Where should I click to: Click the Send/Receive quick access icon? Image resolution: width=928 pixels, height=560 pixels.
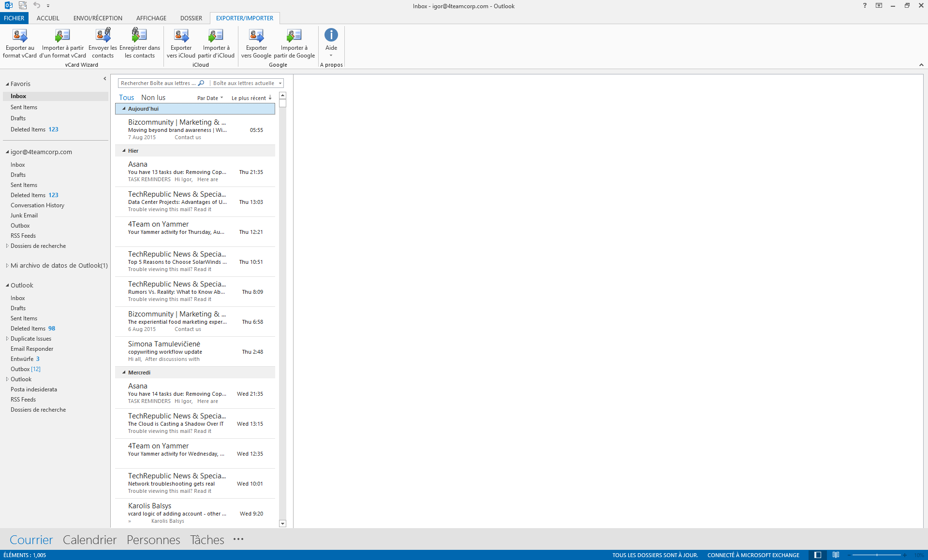23,5
